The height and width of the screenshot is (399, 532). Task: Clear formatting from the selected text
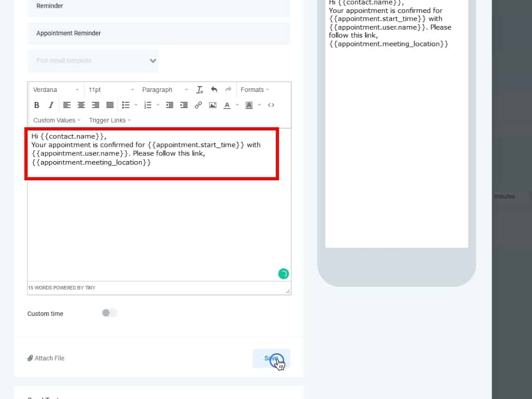click(x=199, y=90)
